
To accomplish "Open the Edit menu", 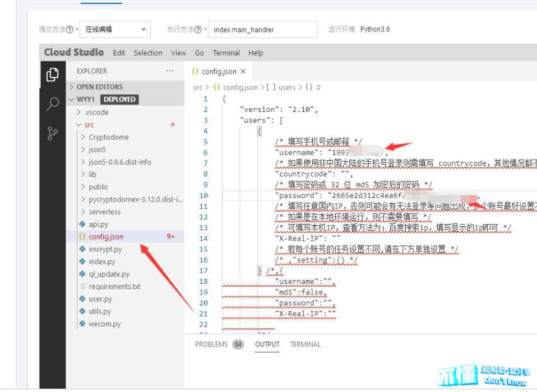I will point(119,53).
